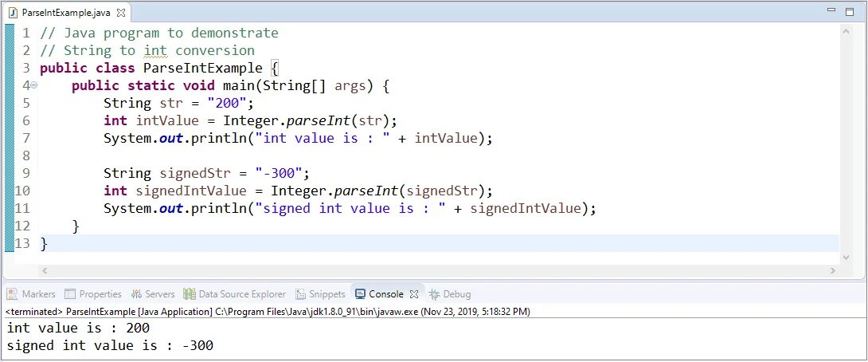Click the Servers tab icon
The width and height of the screenshot is (868, 362).
(x=136, y=293)
